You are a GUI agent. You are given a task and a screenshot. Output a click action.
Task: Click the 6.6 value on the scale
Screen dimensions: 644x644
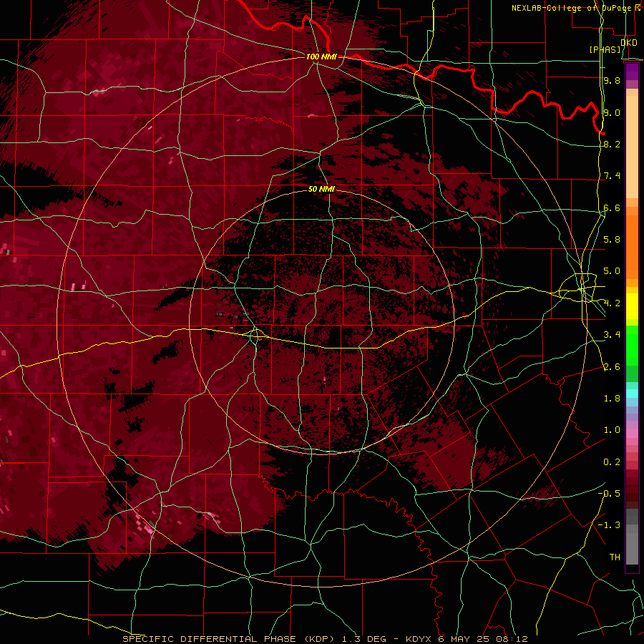pos(612,208)
